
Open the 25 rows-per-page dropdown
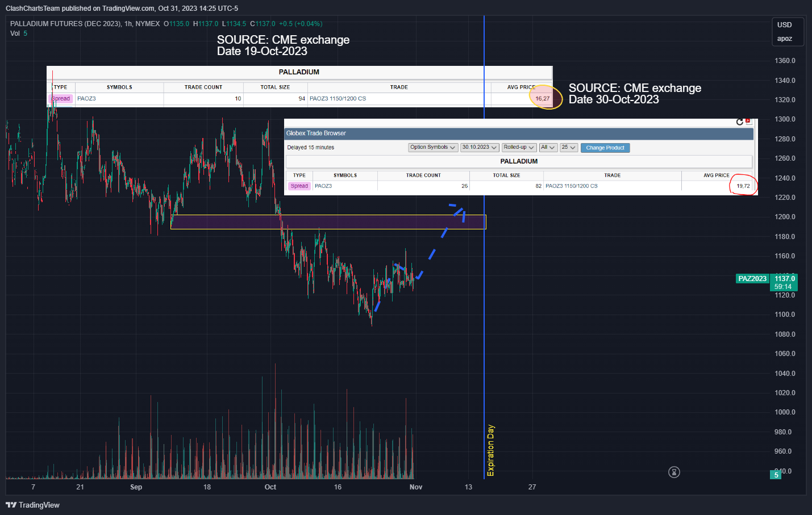click(569, 147)
